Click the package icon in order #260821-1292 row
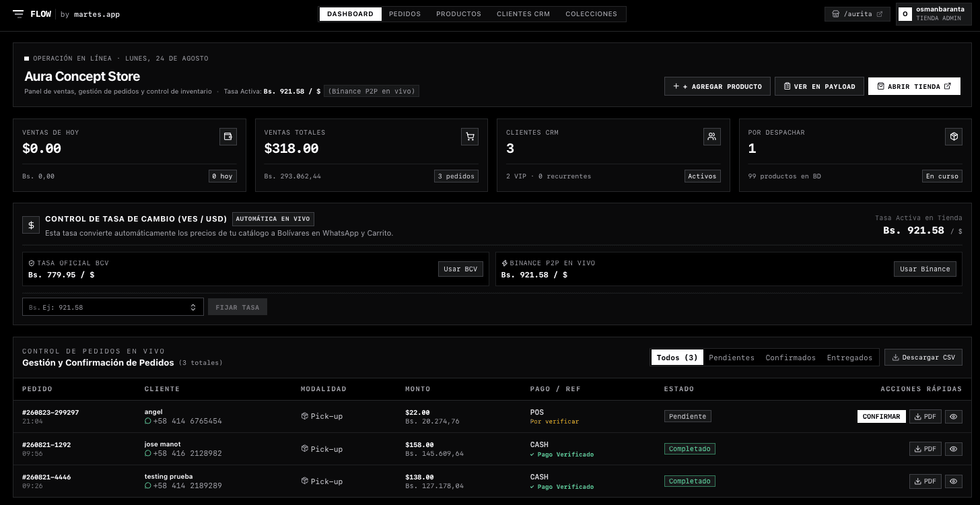Viewport: 980px width, 505px height. click(305, 448)
